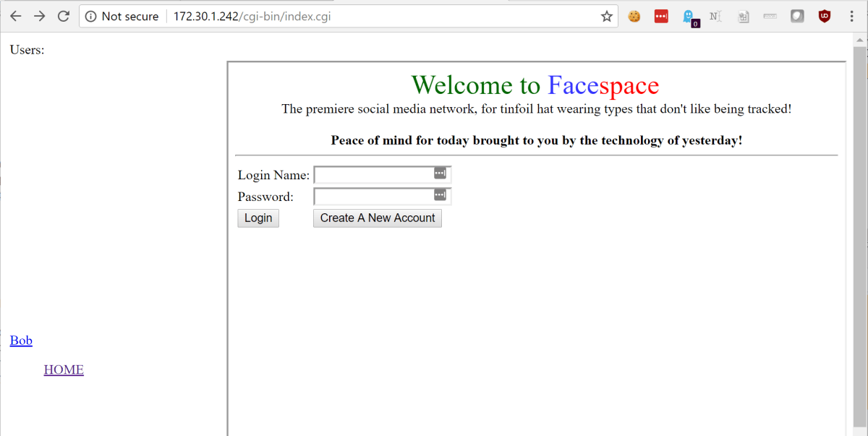Click the LastPass icon in Password field
This screenshot has height=436, width=868.
(x=440, y=195)
